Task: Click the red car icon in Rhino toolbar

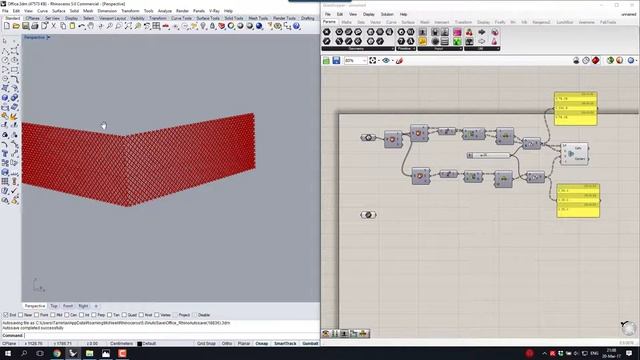Action: click(166, 26)
